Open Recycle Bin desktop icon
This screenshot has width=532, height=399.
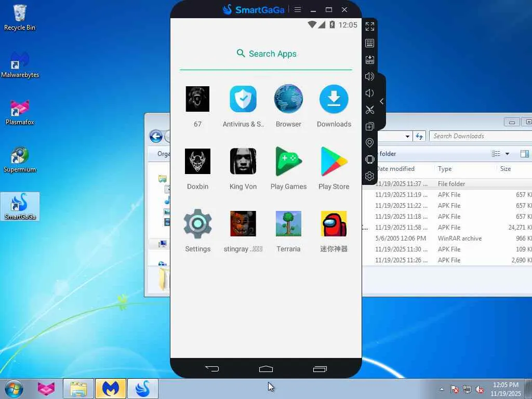pos(20,18)
